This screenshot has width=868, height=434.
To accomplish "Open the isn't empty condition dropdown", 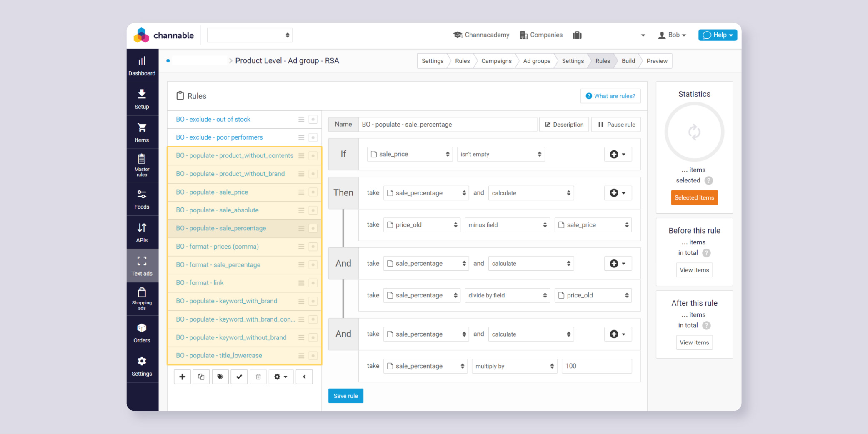I will pos(500,154).
